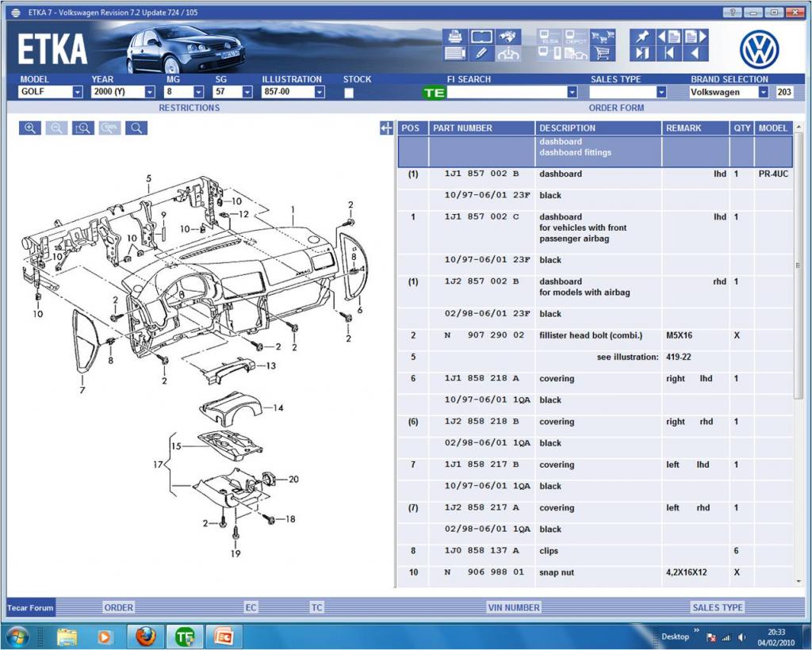Open Firefox from the taskbar
The width and height of the screenshot is (812, 650).
coord(146,636)
